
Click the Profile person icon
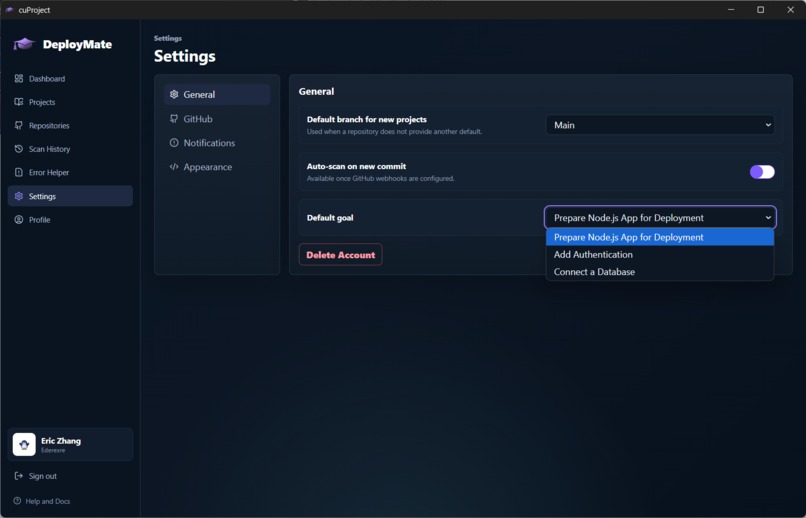click(x=19, y=219)
